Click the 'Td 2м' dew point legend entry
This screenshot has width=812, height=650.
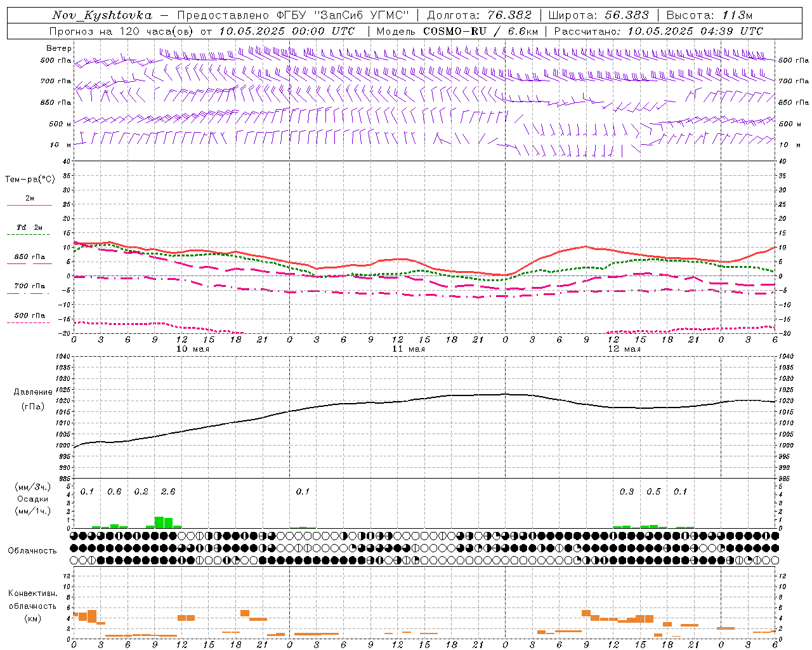(30, 227)
